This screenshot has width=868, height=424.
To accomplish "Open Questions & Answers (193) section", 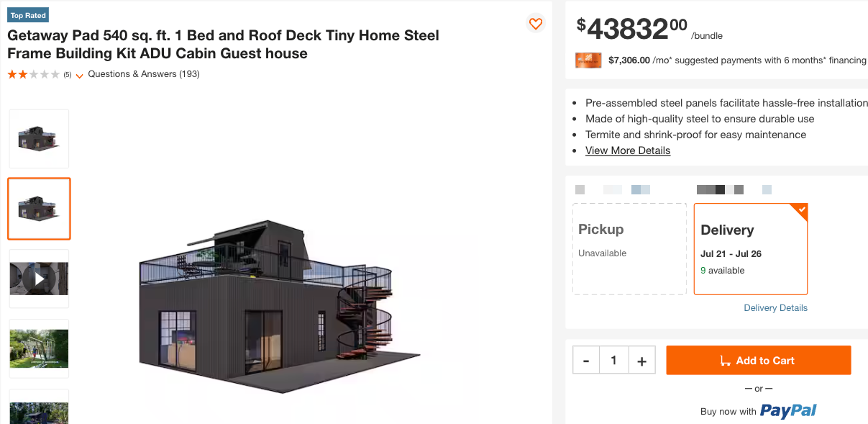I will tap(144, 74).
